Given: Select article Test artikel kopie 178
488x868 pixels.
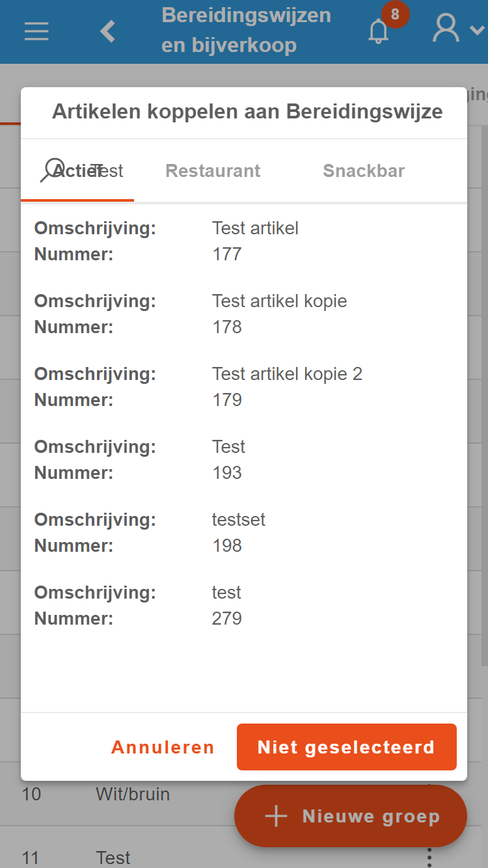Looking at the screenshot, I should pos(244,314).
